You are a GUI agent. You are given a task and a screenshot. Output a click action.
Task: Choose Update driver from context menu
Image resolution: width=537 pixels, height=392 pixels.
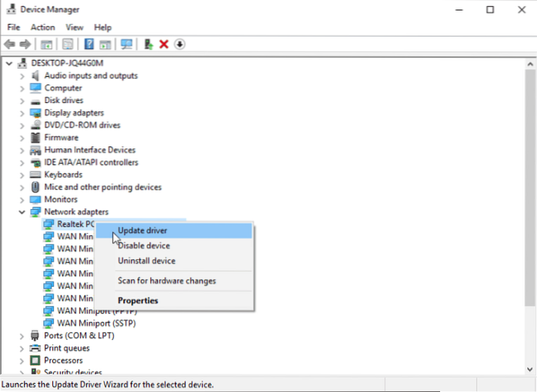tap(142, 231)
